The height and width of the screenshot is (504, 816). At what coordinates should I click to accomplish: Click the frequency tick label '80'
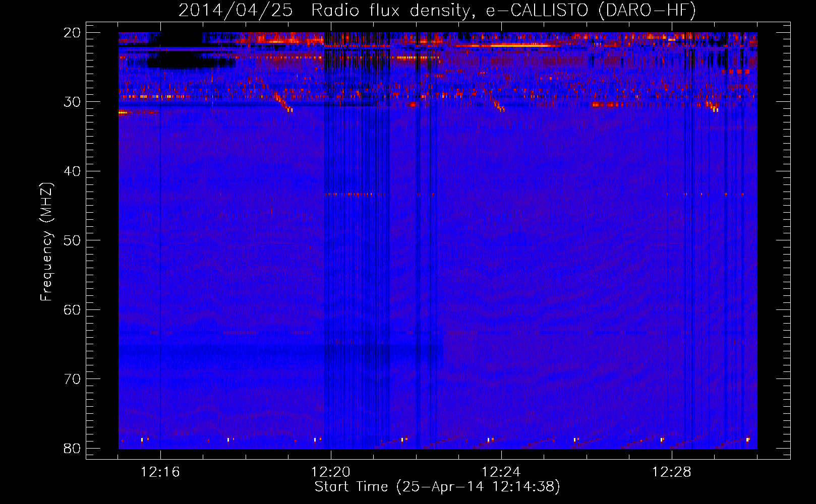pos(72,449)
